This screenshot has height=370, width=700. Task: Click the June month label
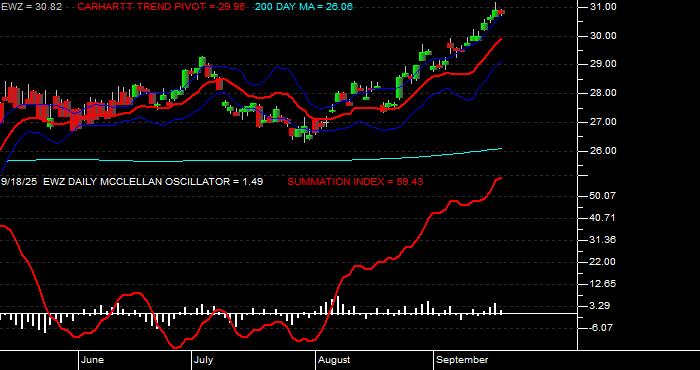tap(93, 360)
